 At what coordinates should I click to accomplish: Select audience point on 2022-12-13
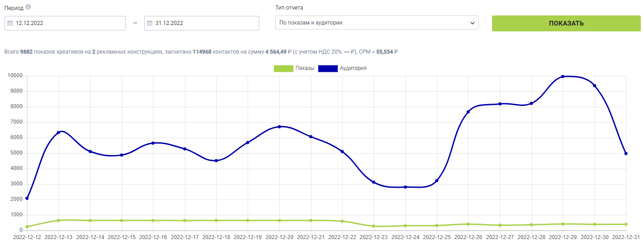58,132
